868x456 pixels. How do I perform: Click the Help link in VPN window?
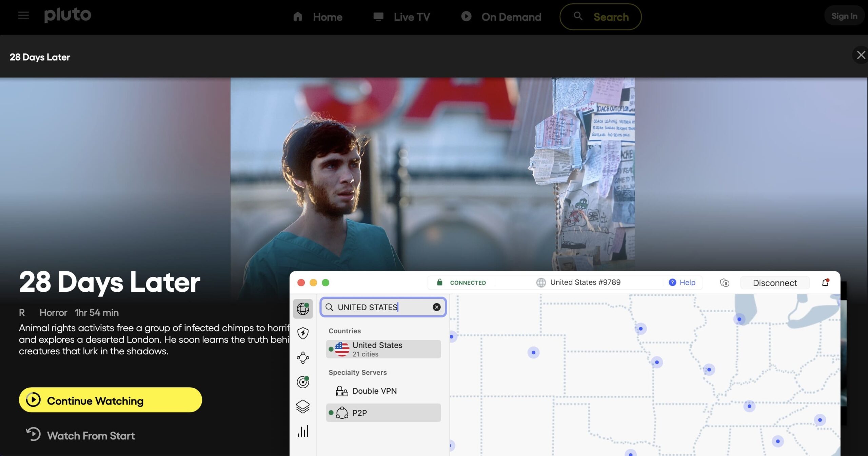(x=682, y=283)
